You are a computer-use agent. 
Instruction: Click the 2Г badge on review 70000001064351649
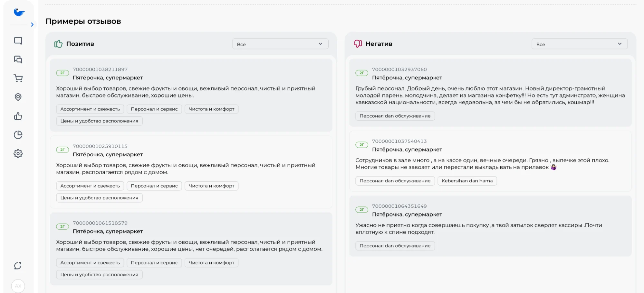tap(362, 210)
